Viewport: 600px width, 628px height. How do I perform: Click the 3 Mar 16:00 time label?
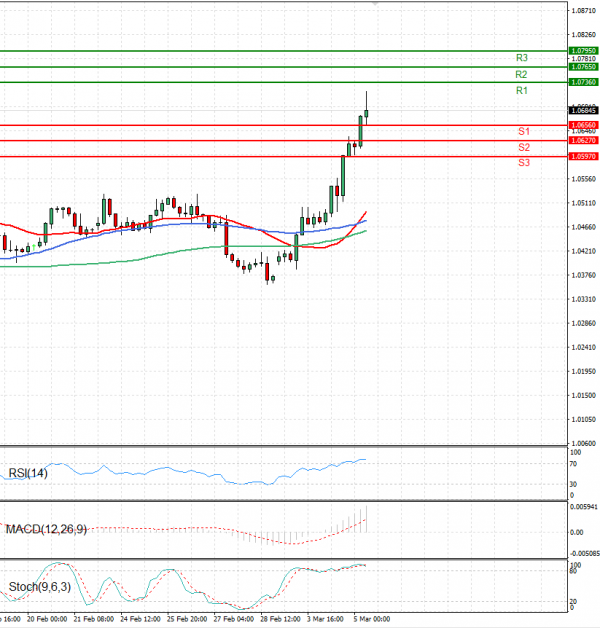(x=325, y=619)
